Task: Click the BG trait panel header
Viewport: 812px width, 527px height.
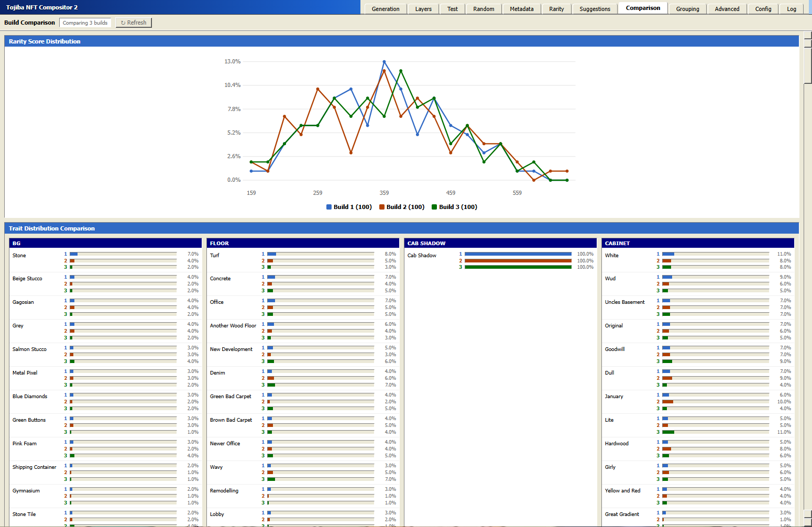Action: (x=105, y=243)
